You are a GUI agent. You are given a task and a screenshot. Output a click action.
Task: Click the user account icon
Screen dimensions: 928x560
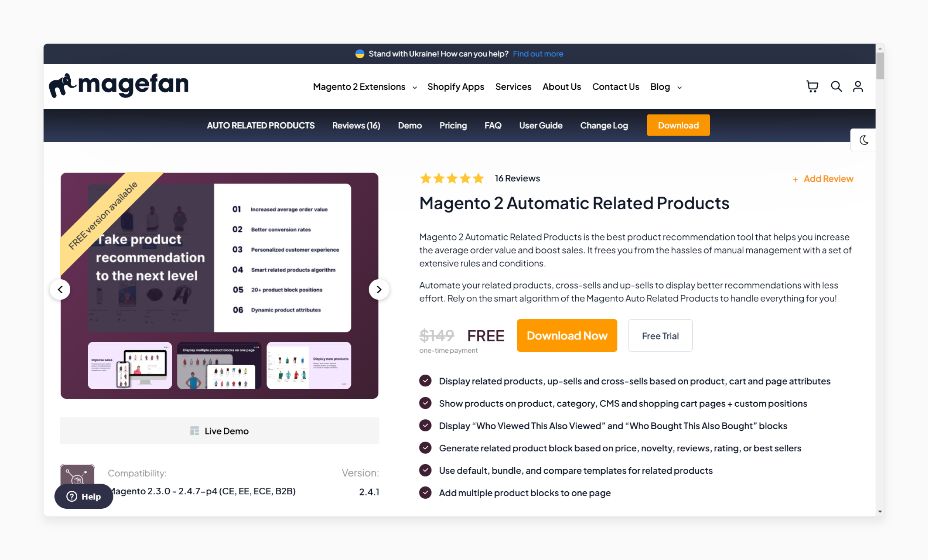coord(858,86)
